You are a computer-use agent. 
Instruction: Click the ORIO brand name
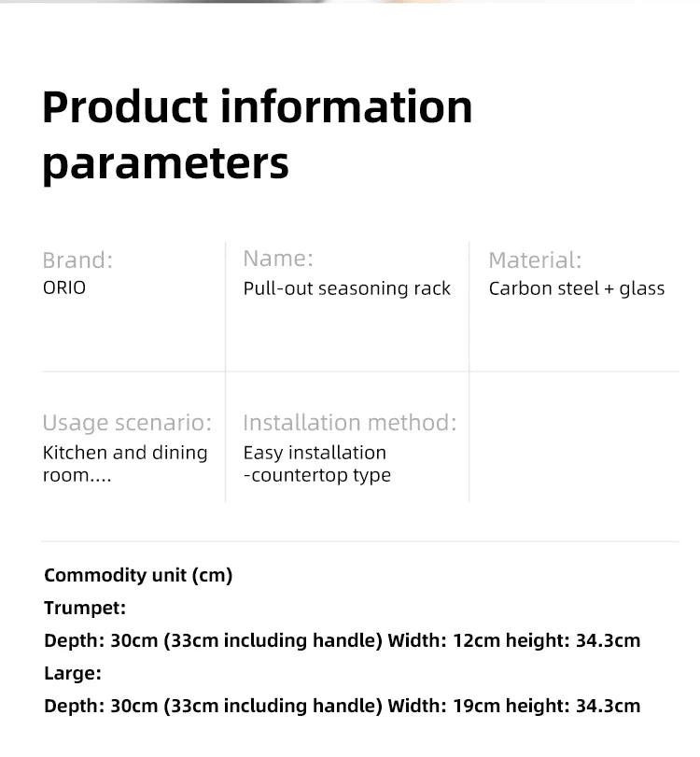(x=64, y=287)
